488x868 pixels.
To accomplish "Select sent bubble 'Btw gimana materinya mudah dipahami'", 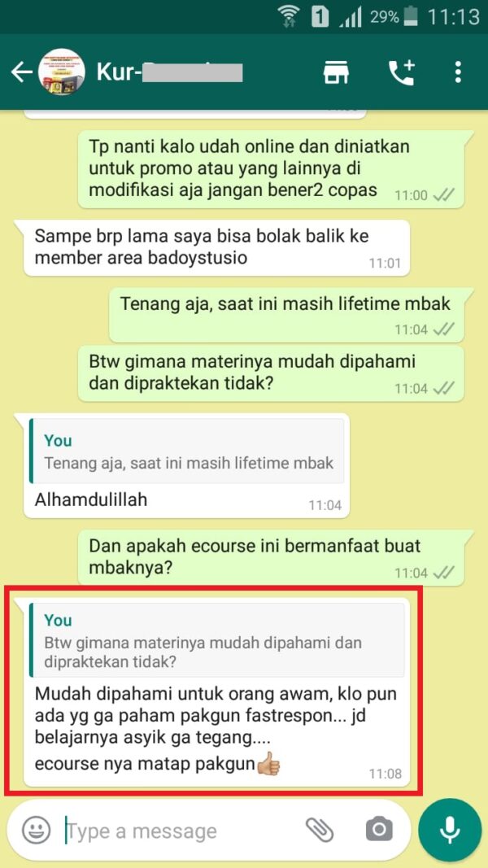I will (271, 373).
